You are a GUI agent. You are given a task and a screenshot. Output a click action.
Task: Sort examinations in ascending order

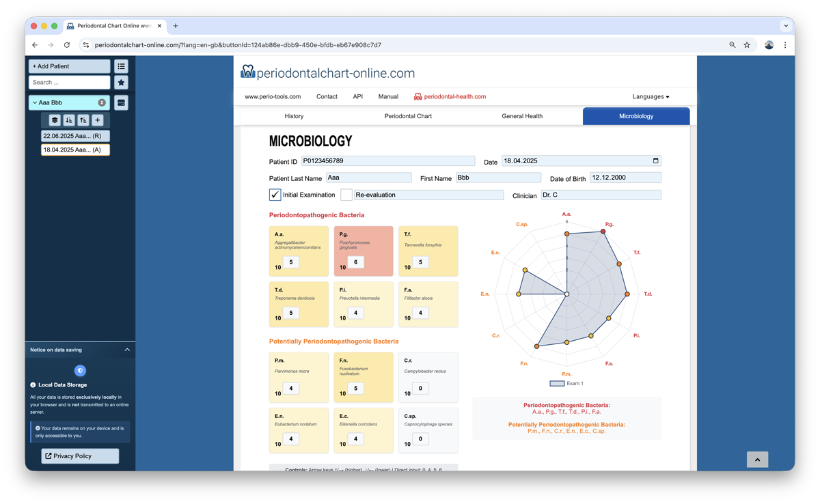coord(83,120)
